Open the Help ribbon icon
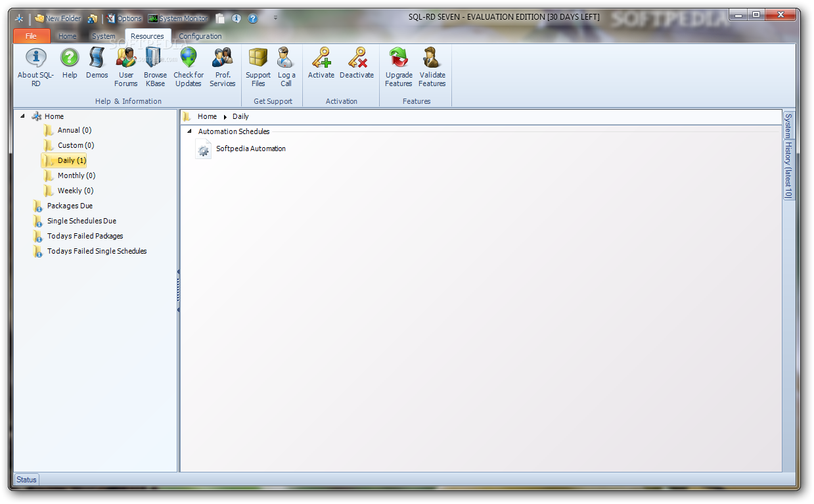814x504 pixels. tap(70, 64)
